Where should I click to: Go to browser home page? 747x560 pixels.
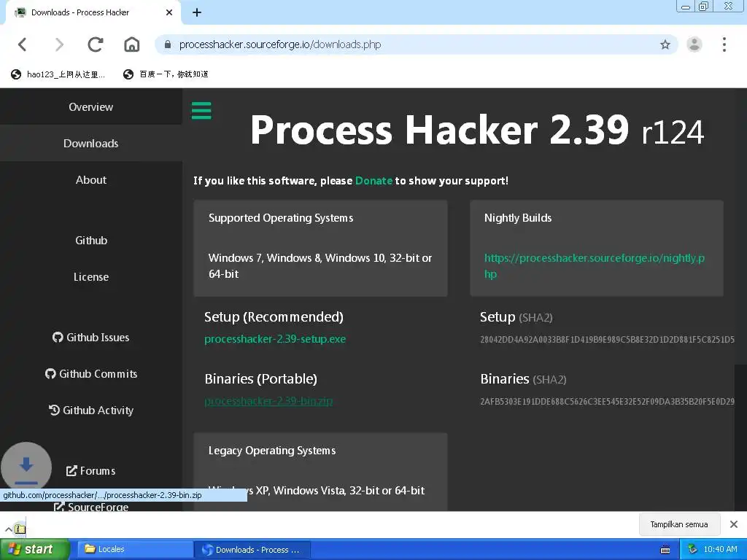coord(131,44)
